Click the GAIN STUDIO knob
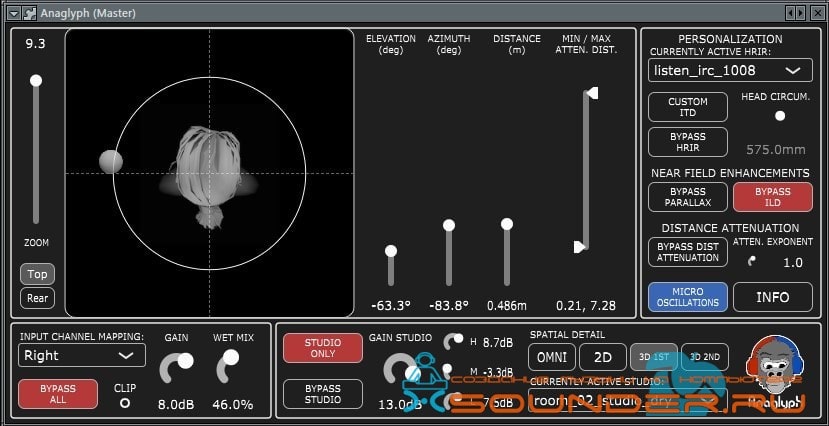 click(400, 370)
